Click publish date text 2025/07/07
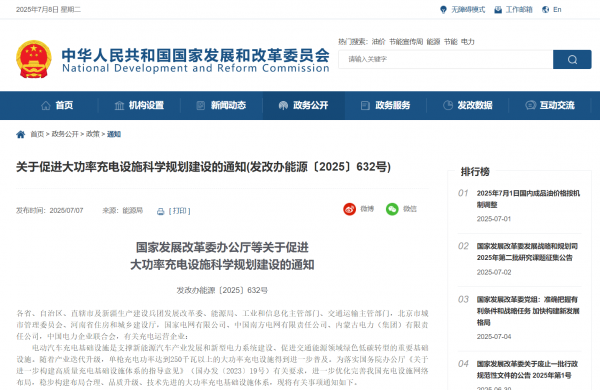600x390 pixels. [66, 211]
